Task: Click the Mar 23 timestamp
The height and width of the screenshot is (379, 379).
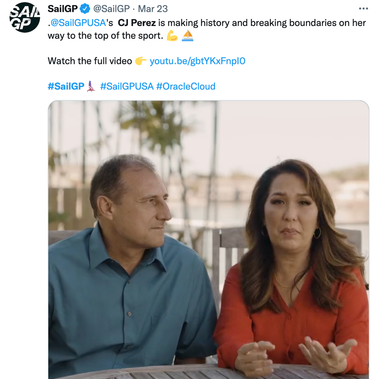Action: click(x=153, y=9)
